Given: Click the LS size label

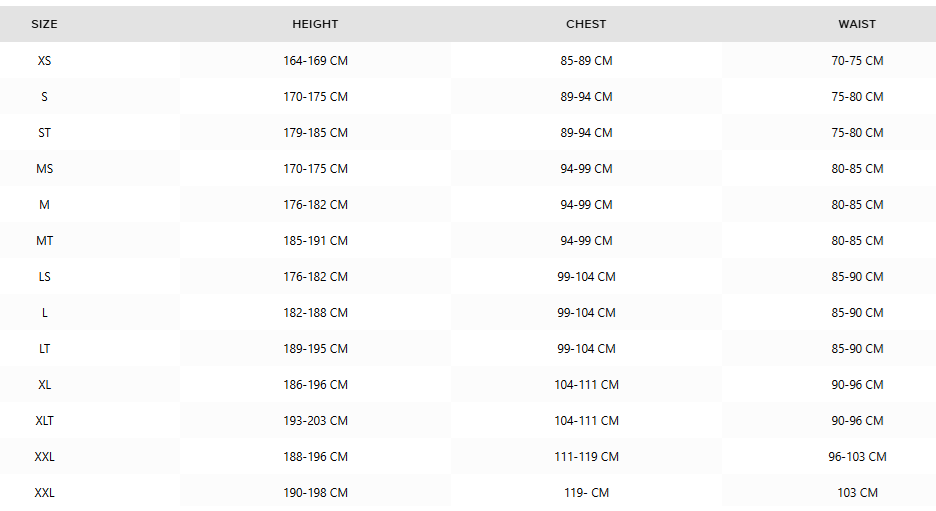Looking at the screenshot, I should pos(44,277).
